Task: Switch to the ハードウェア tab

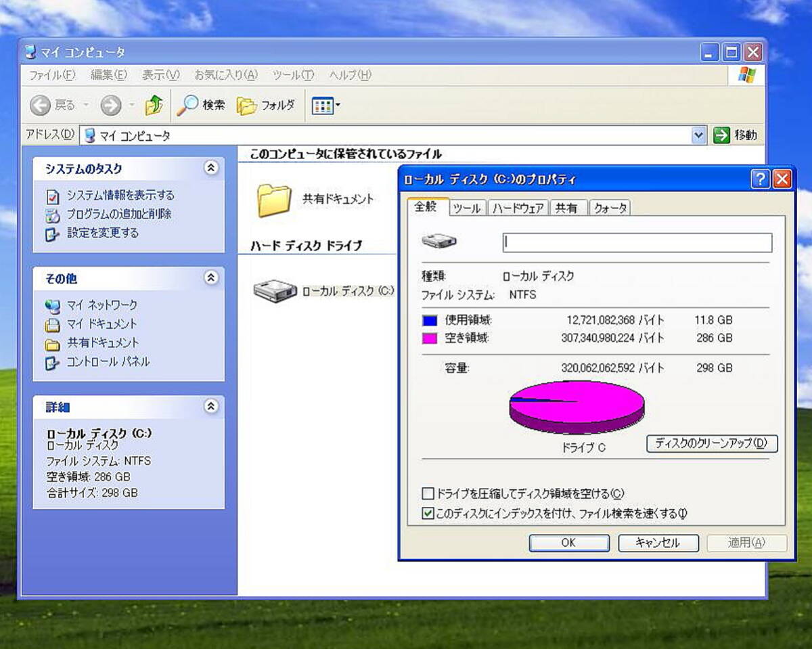Action: 518,208
